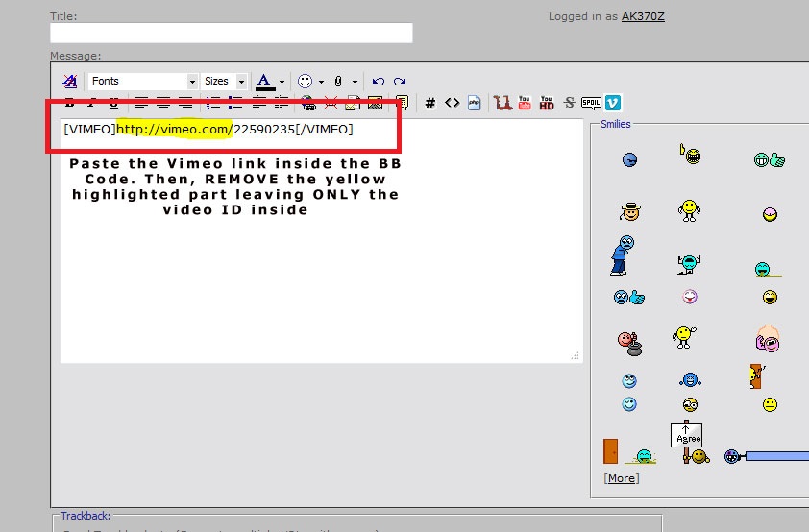Click in the message text area

[322, 241]
